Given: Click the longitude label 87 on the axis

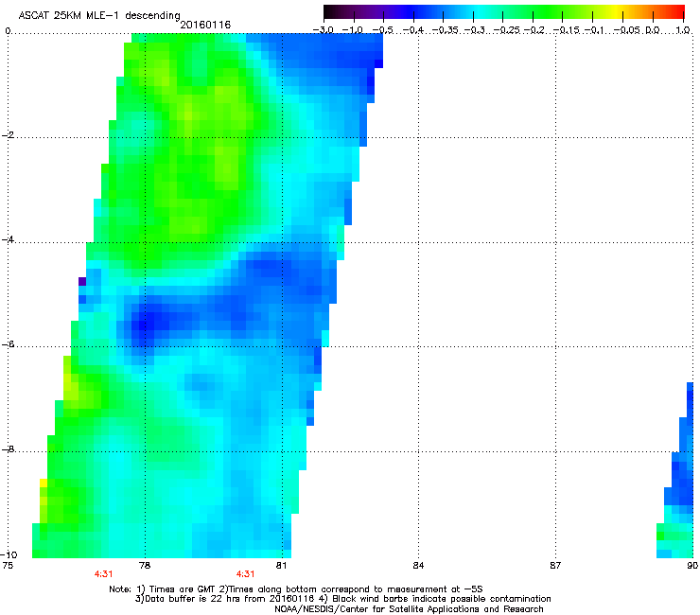Looking at the screenshot, I should 555,566.
